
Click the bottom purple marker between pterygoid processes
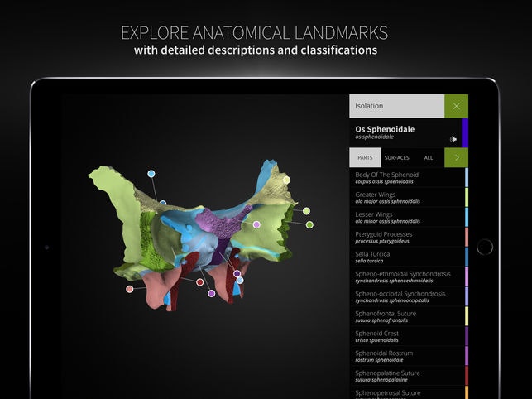click(211, 293)
